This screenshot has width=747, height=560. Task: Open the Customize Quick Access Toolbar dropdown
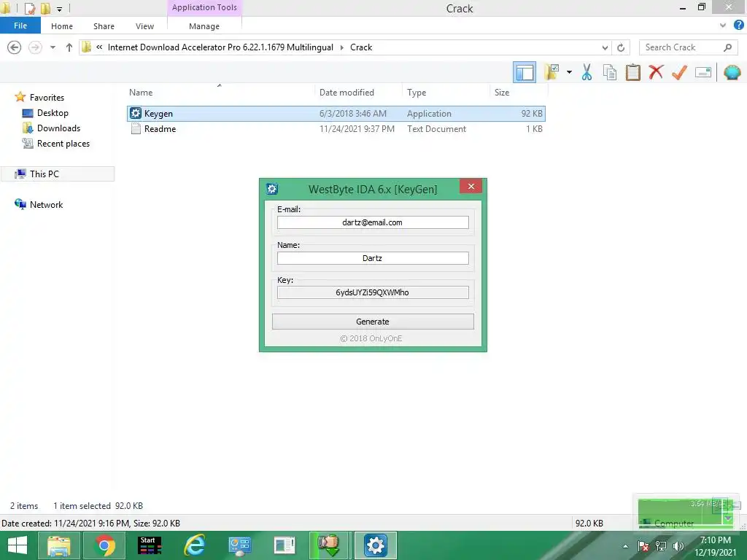pos(60,9)
